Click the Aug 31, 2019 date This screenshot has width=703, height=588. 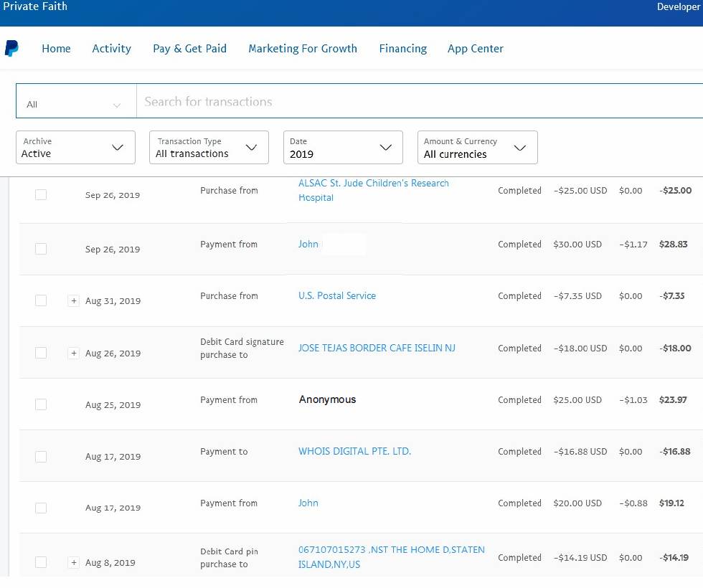[x=113, y=301]
